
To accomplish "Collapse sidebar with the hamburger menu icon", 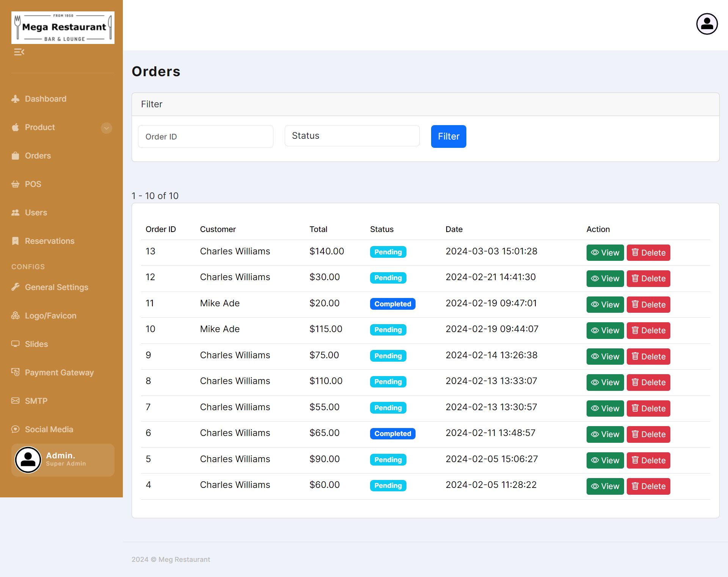I will click(19, 52).
